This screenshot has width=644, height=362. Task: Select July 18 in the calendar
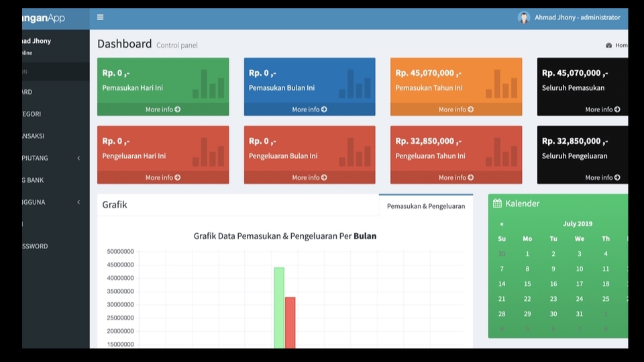(x=605, y=284)
